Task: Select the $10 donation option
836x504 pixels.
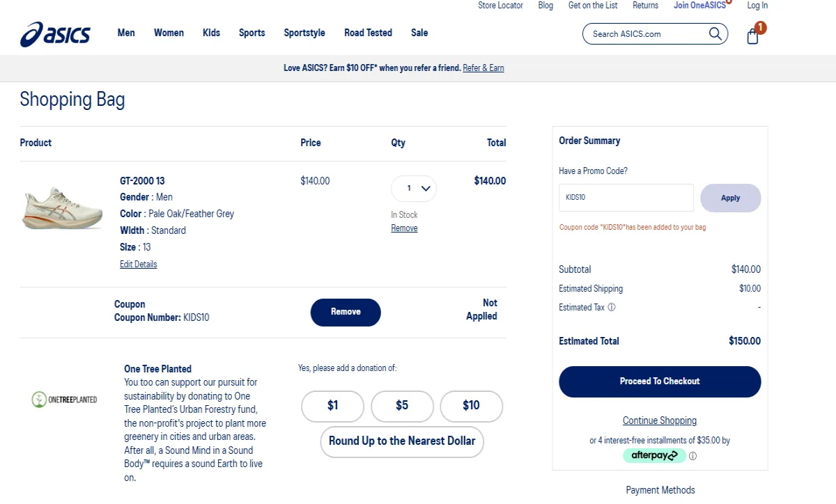Action: point(471,406)
